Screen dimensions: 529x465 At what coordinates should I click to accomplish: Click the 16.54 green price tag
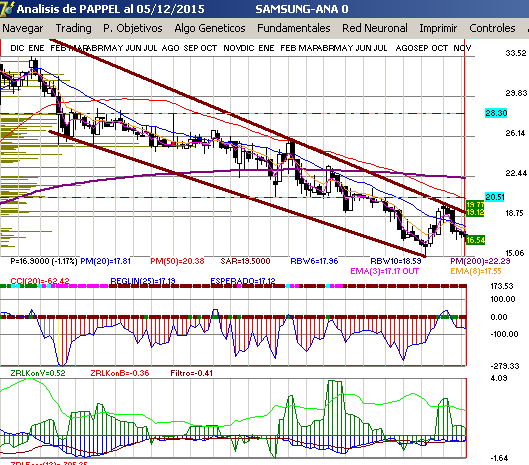tap(475, 240)
